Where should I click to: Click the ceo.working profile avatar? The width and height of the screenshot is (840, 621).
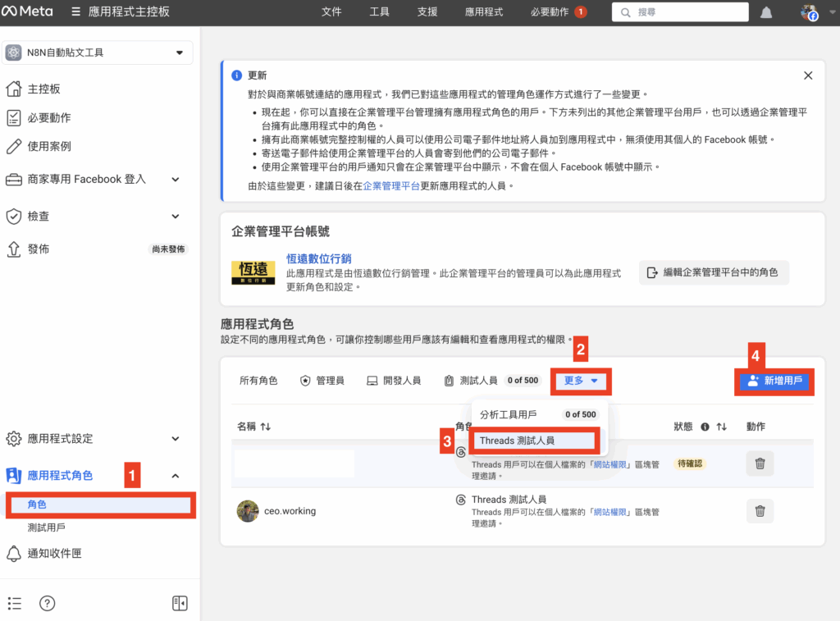click(248, 511)
